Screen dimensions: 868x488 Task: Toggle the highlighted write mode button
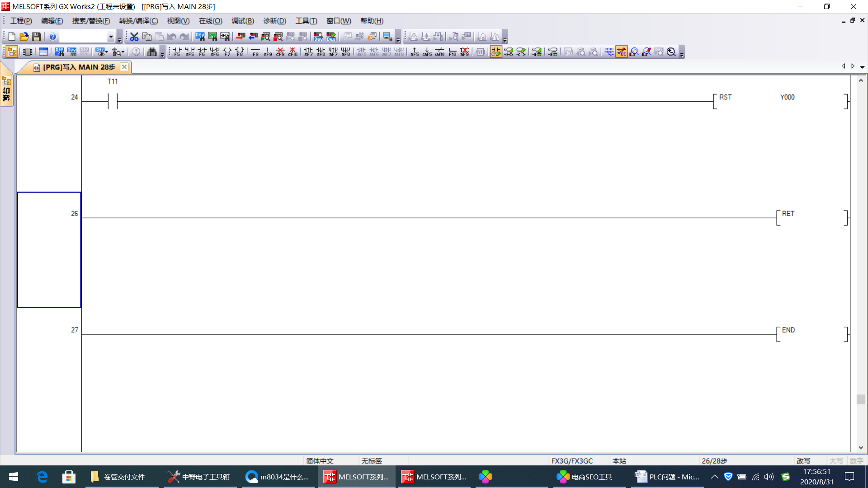pyautogui.click(x=622, y=52)
